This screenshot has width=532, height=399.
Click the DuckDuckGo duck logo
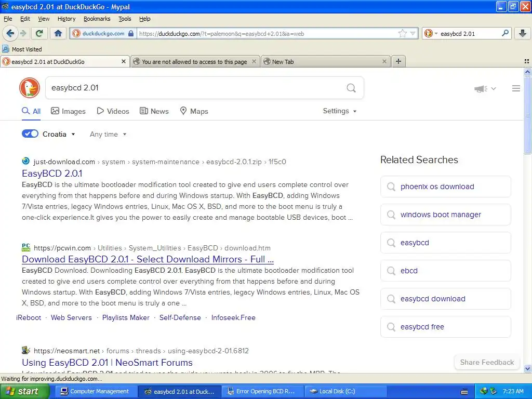click(x=30, y=88)
